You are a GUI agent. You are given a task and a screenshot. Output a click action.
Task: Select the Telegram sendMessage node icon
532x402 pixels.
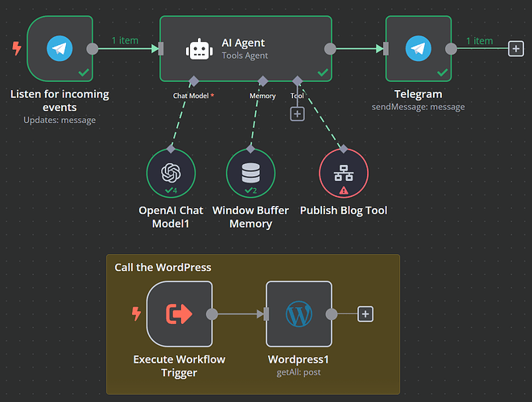coord(419,48)
